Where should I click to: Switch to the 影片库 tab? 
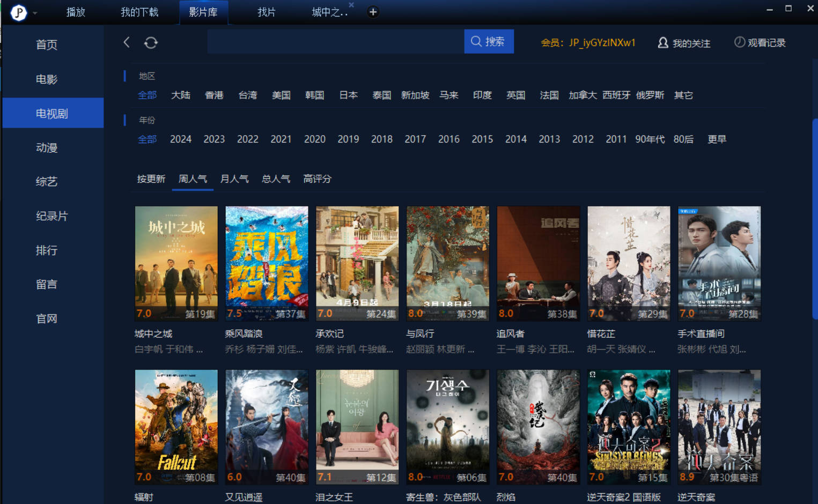tap(203, 12)
